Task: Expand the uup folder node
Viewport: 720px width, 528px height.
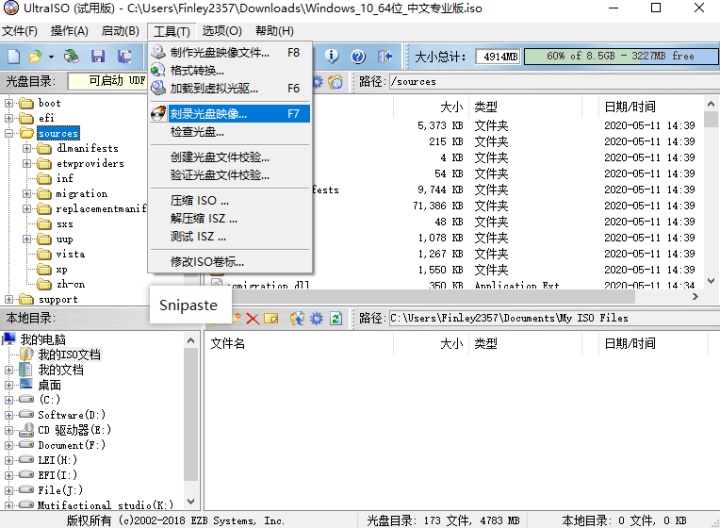Action: coord(27,239)
